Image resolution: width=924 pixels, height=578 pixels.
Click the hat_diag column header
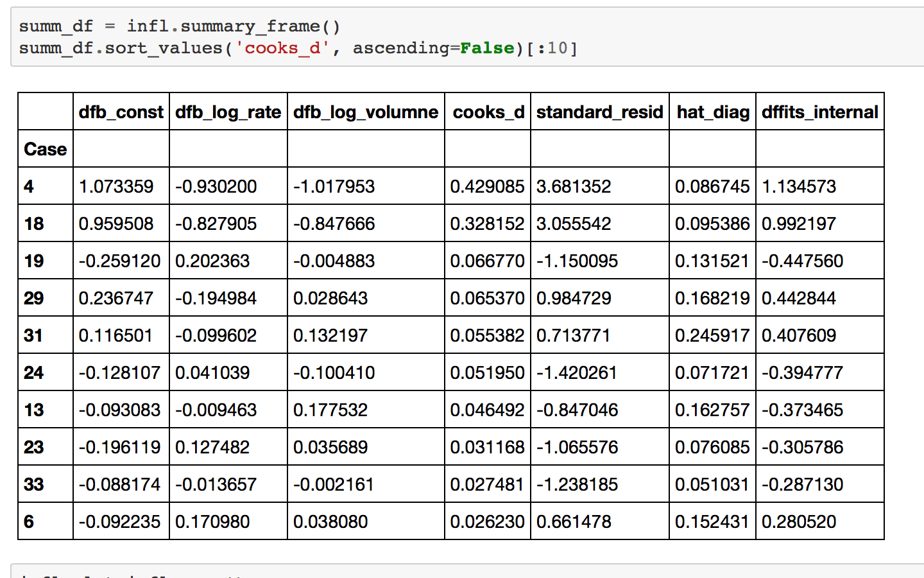coord(713,112)
